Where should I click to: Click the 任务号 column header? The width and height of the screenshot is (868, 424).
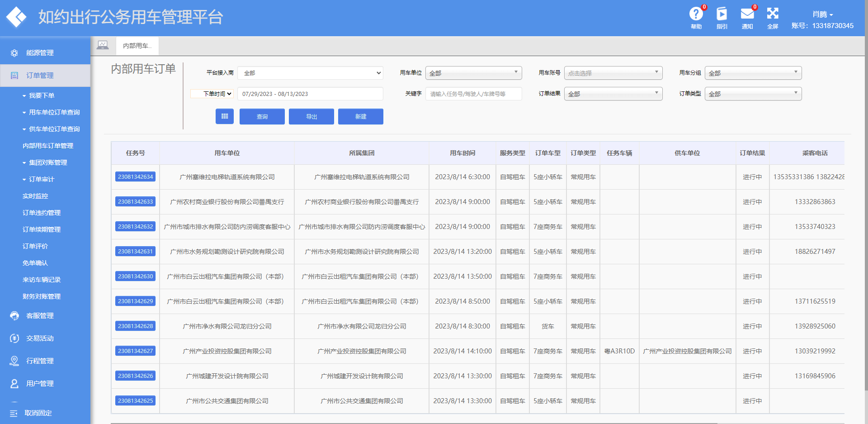[x=136, y=153]
